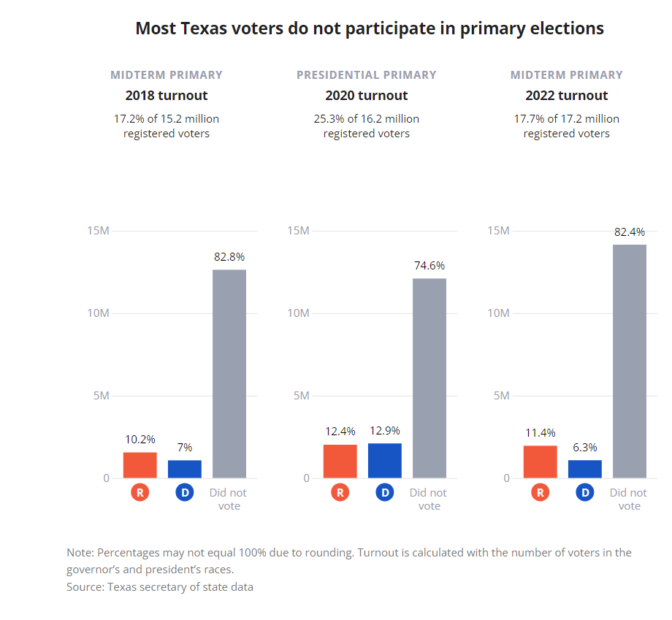Click the chart title about Texas voters
This screenshot has height=620, width=672.
[370, 28]
